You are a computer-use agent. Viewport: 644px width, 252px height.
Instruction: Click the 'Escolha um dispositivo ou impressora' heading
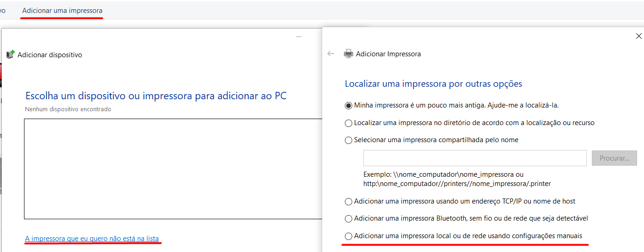point(156,96)
